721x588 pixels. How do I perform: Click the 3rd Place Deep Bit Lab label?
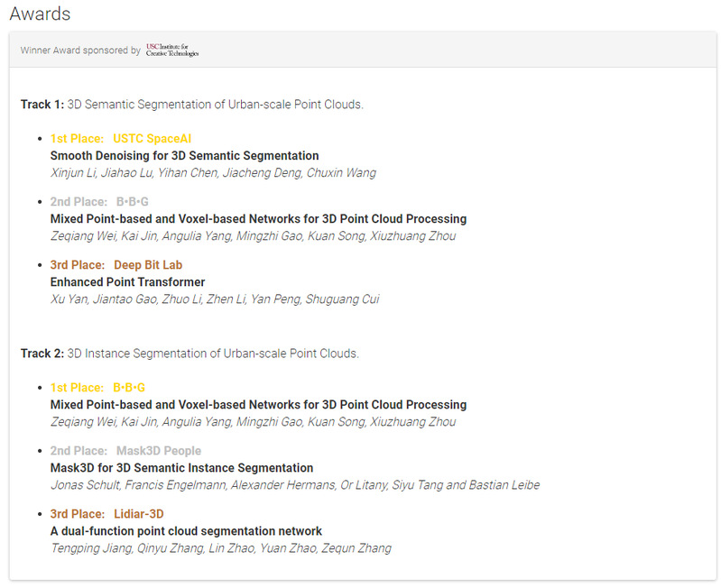click(115, 265)
